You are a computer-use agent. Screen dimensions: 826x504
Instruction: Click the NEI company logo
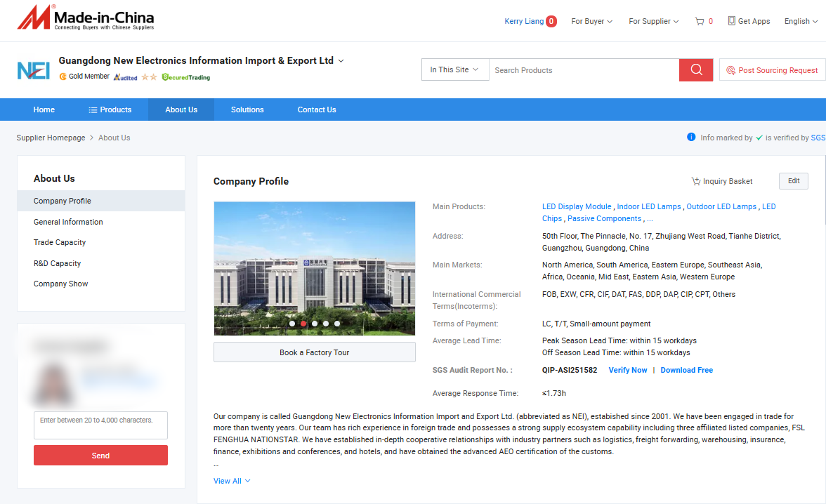(x=33, y=70)
